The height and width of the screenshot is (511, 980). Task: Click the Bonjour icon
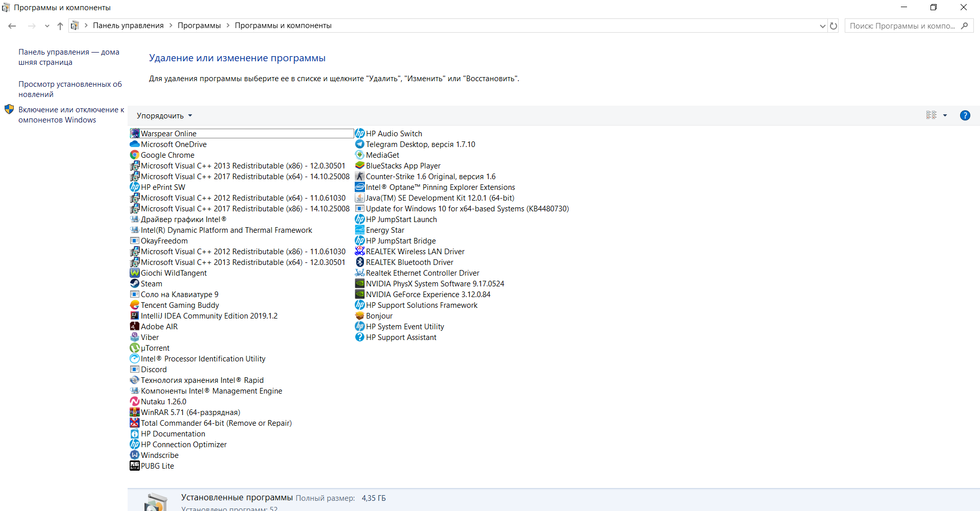[360, 315]
